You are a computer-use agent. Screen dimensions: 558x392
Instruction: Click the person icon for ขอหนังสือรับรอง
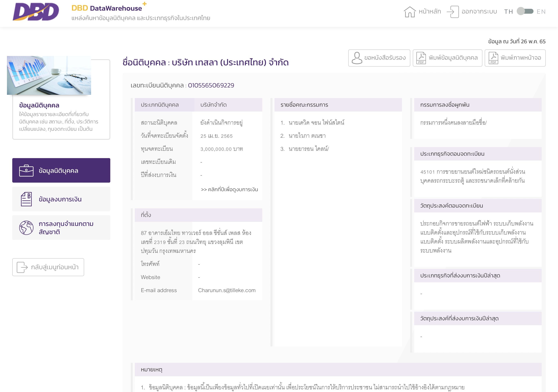(x=357, y=58)
